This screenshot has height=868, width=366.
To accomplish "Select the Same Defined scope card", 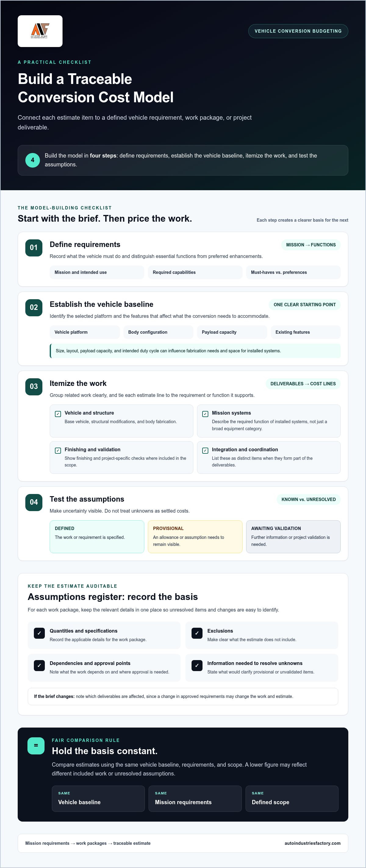I will 292,799.
